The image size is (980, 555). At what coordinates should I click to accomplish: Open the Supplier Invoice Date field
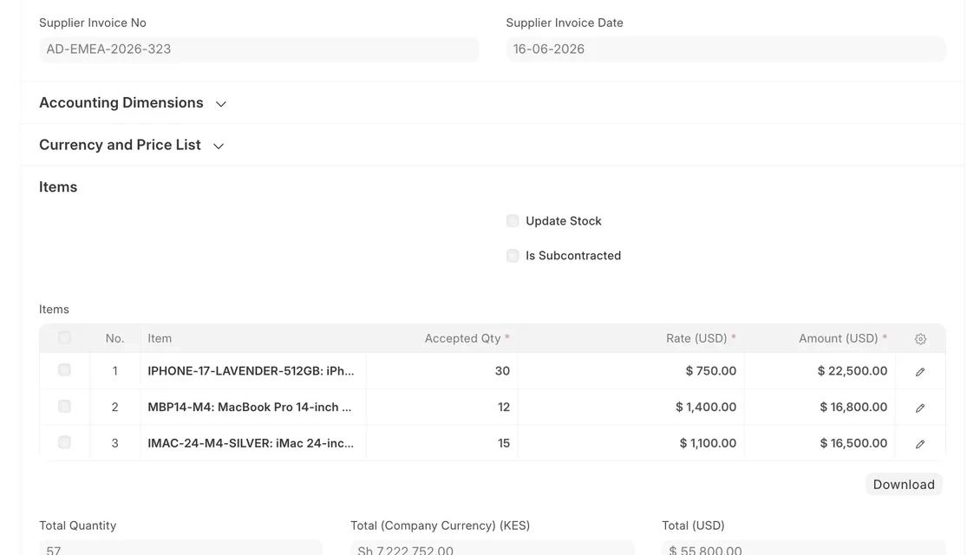click(726, 49)
